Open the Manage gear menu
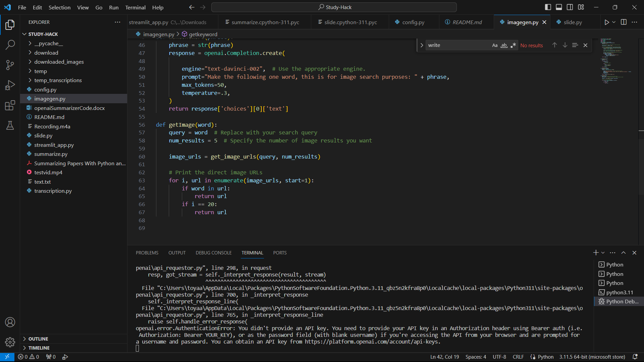The height and width of the screenshot is (362, 644). [x=10, y=342]
